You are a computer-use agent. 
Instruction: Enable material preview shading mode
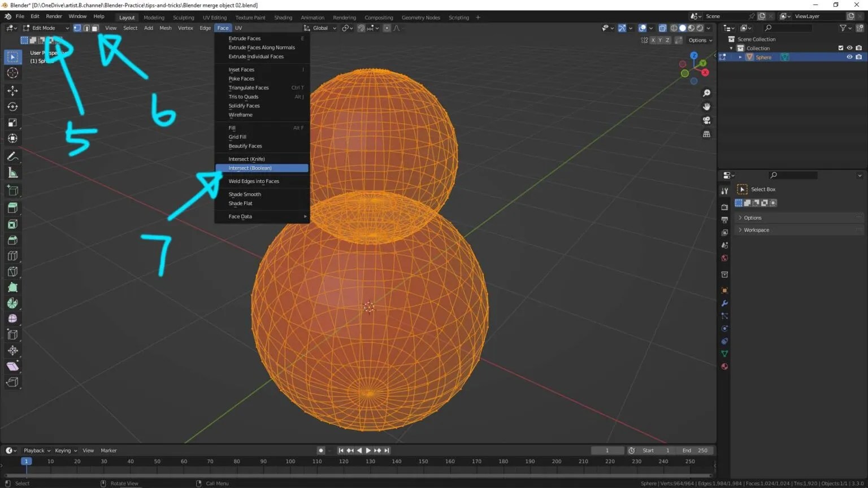coord(691,28)
